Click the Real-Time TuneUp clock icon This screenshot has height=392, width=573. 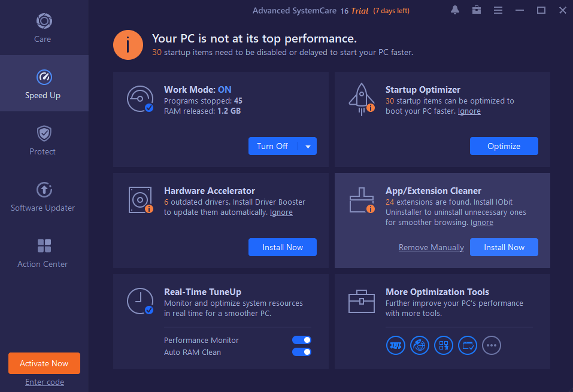pos(140,301)
